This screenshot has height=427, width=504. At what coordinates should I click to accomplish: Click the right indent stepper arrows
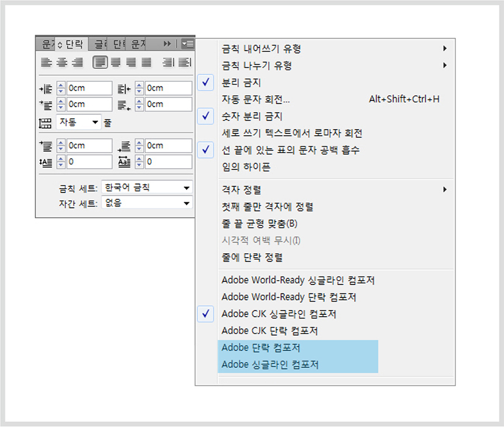[x=139, y=88]
